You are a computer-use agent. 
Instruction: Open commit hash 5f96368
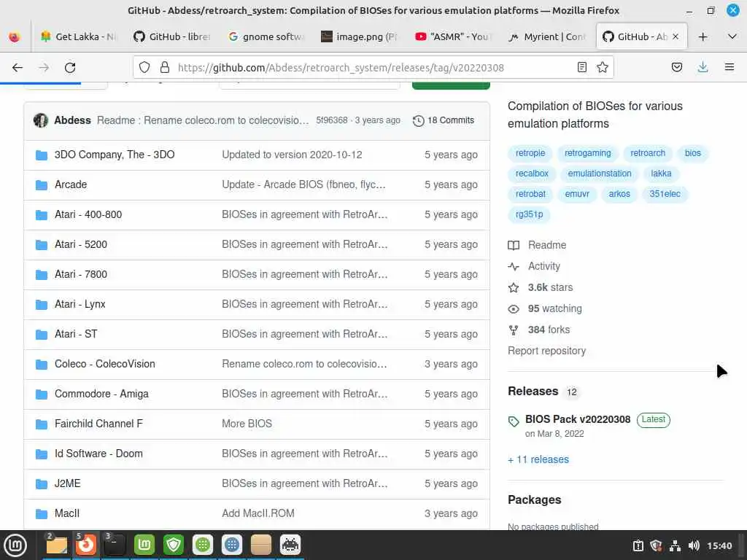332,120
